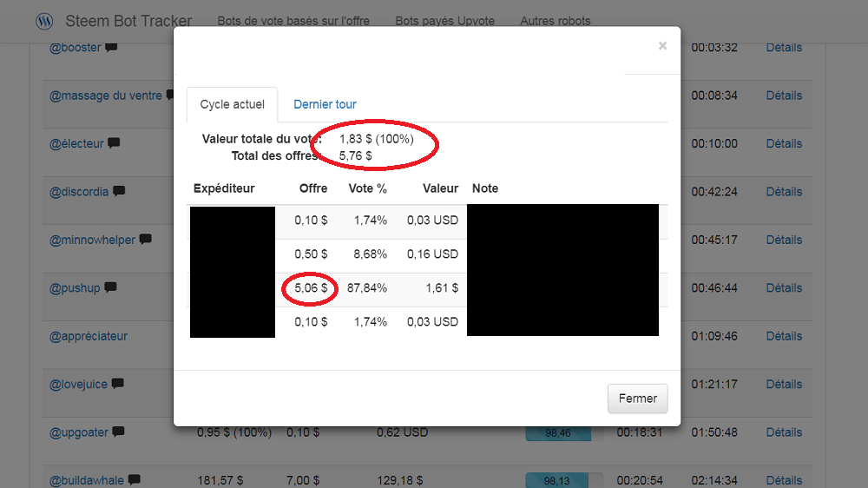The width and height of the screenshot is (868, 488).
Task: Click the Steem Bot Tracker title
Action: click(128, 21)
